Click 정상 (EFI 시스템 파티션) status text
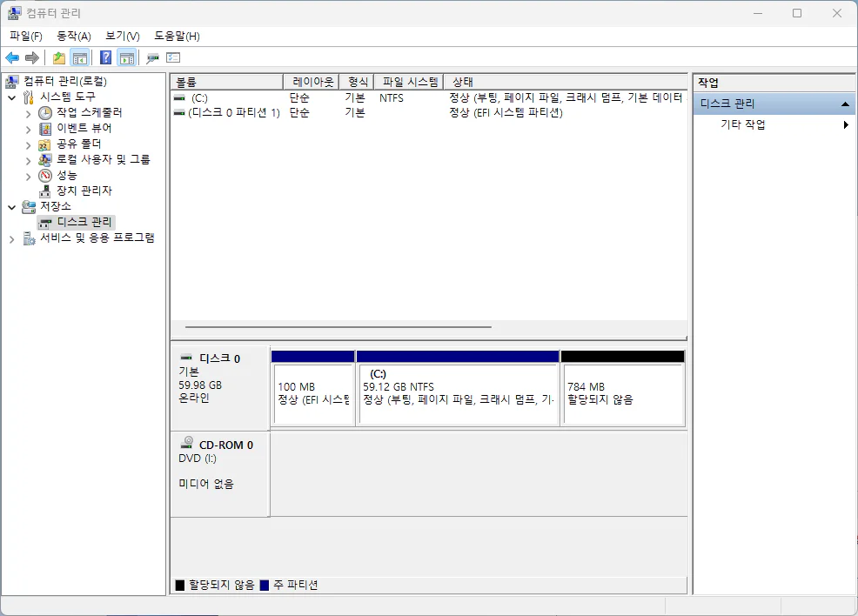This screenshot has width=858, height=616. (x=506, y=113)
